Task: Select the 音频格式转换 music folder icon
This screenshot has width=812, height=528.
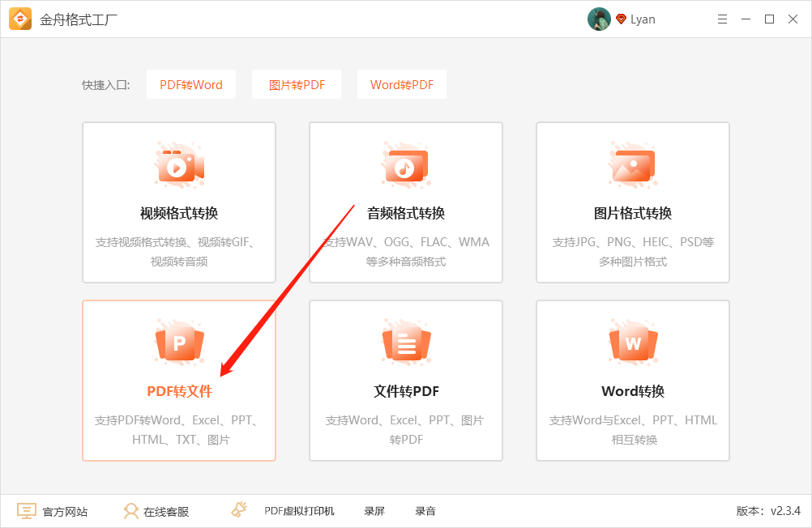Action: coord(405,164)
